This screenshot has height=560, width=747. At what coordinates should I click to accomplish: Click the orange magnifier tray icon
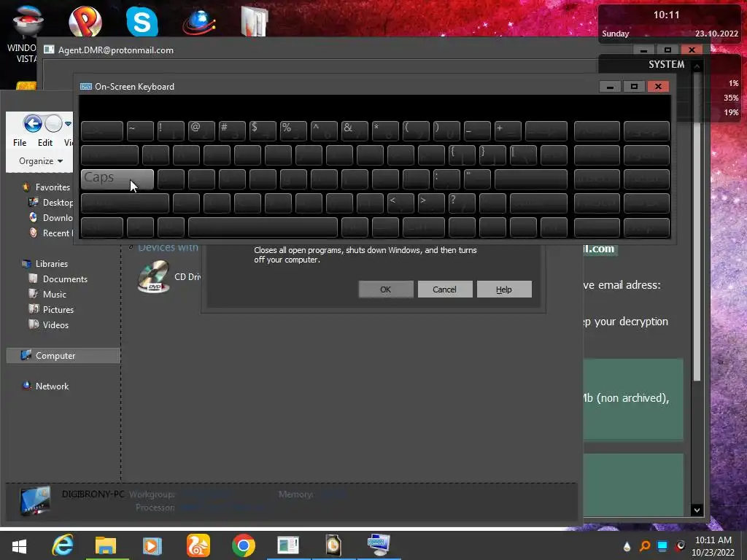[x=645, y=545]
